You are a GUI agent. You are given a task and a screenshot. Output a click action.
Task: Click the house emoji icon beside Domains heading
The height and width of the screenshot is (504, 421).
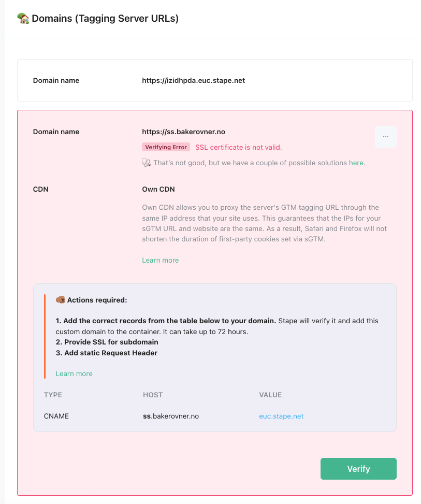[x=23, y=18]
